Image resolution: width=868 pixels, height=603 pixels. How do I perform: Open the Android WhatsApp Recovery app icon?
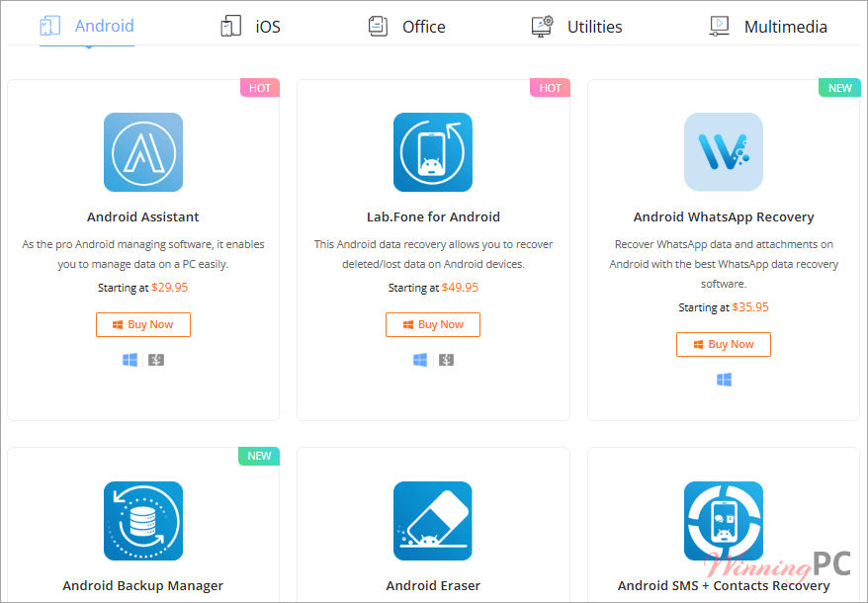(x=724, y=152)
